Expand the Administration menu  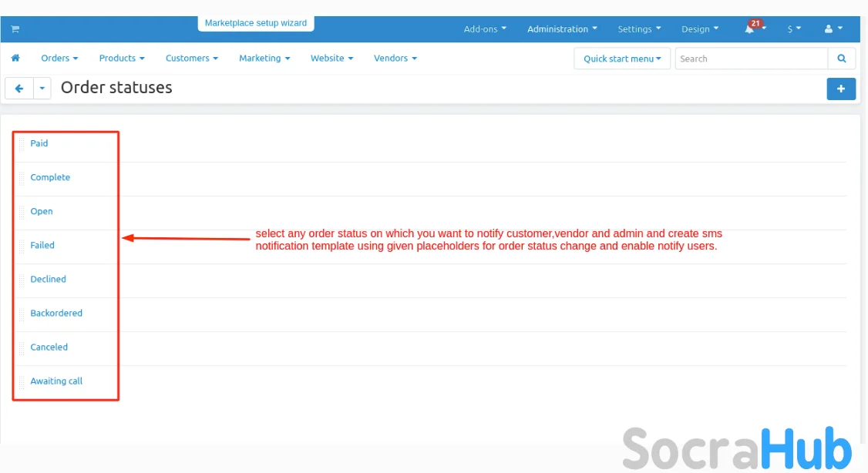coord(562,29)
